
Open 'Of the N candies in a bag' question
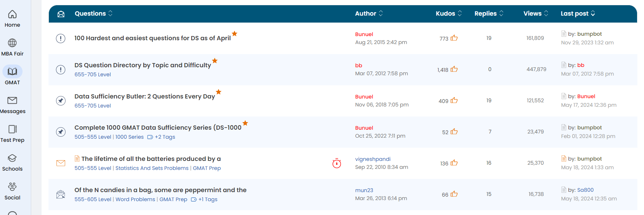[160, 190]
